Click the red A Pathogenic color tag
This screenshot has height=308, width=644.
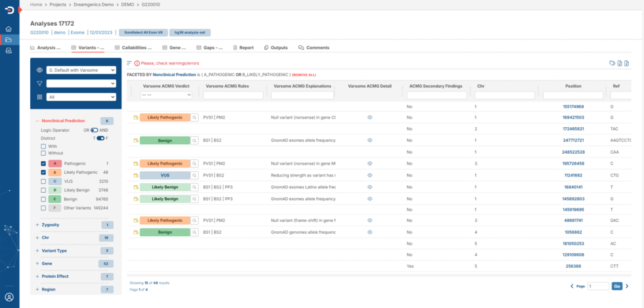55,164
